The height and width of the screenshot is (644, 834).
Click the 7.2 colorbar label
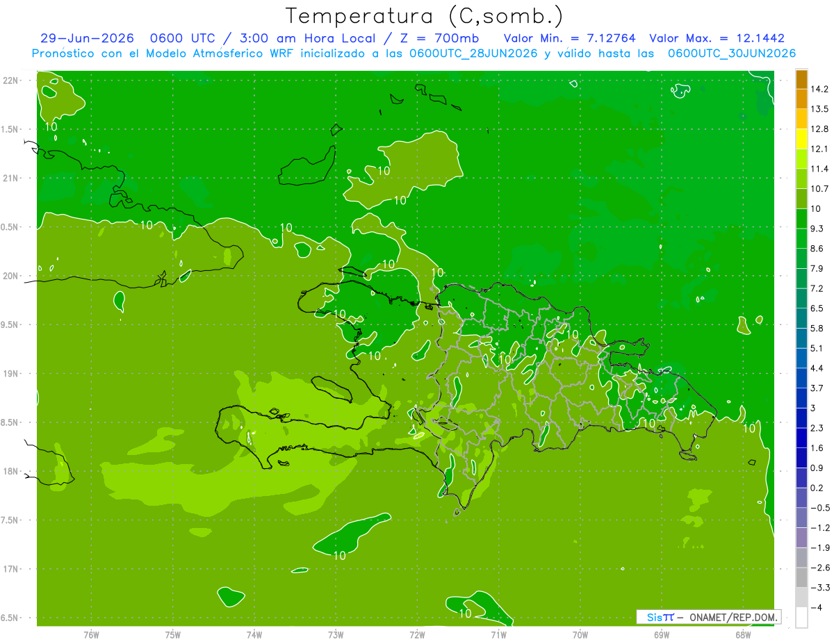(x=817, y=288)
